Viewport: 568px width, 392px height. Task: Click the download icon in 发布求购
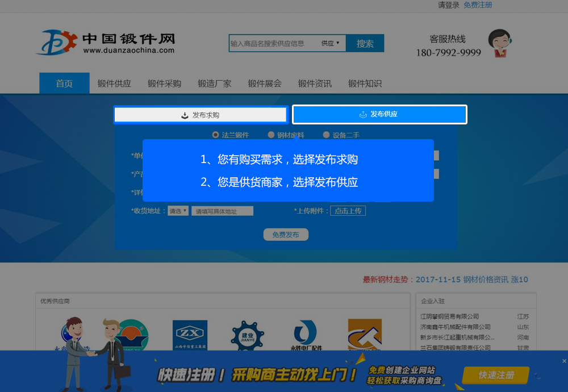pyautogui.click(x=185, y=115)
